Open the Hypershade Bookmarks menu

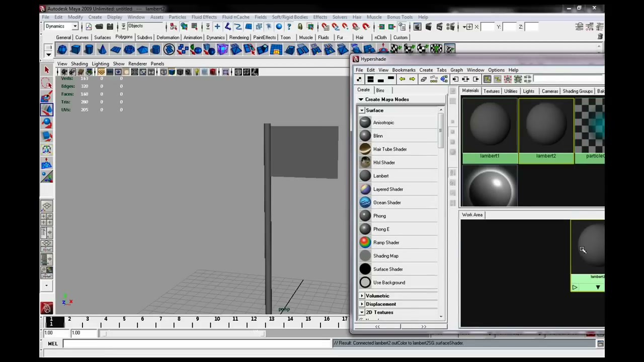point(404,70)
